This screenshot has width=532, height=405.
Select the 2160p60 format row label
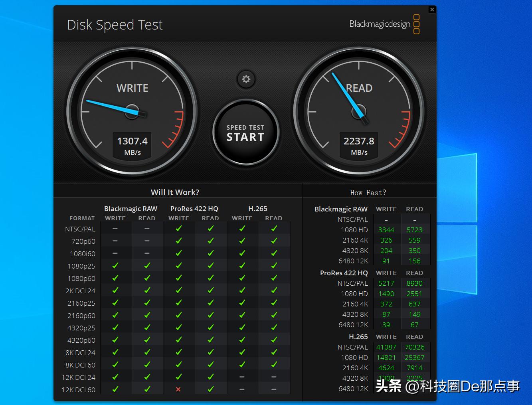81,316
